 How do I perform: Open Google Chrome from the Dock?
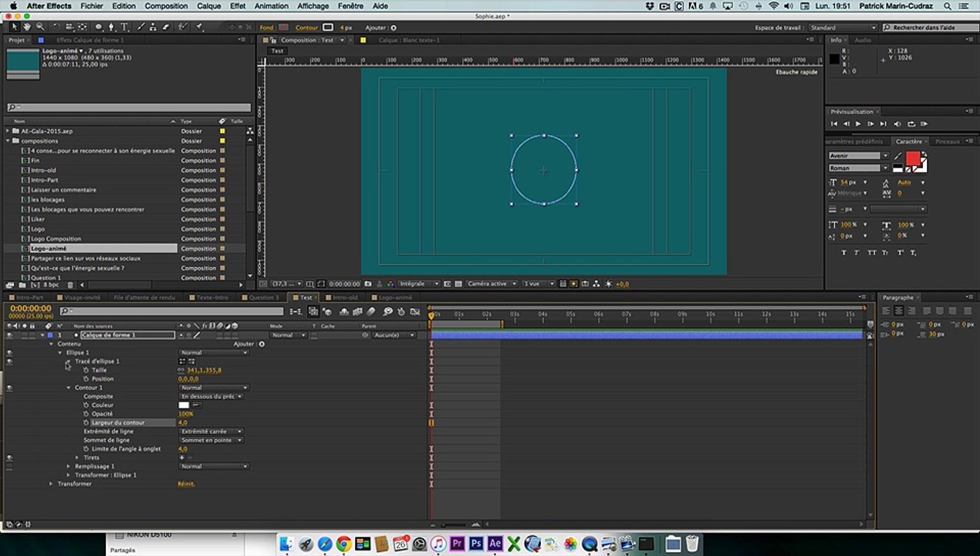pyautogui.click(x=343, y=544)
